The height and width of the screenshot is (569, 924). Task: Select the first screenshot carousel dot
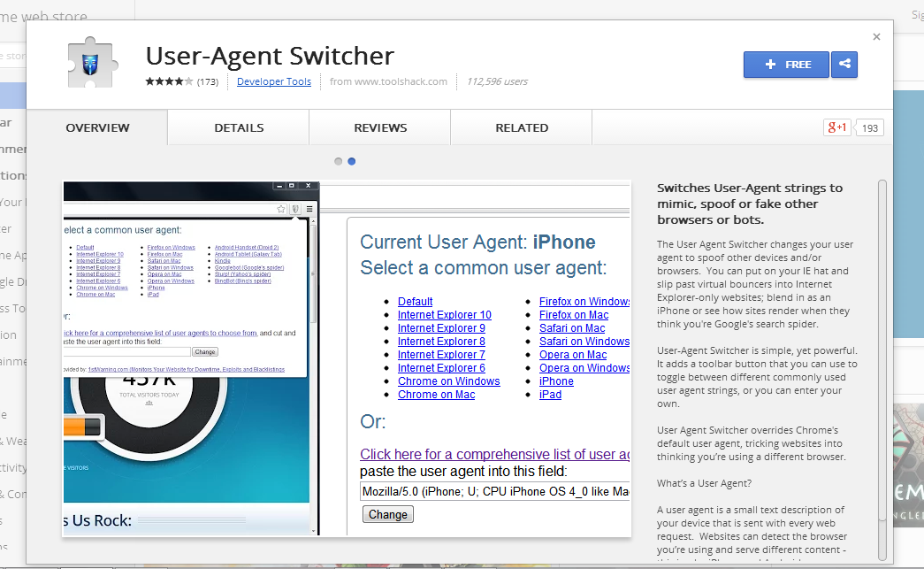338,161
